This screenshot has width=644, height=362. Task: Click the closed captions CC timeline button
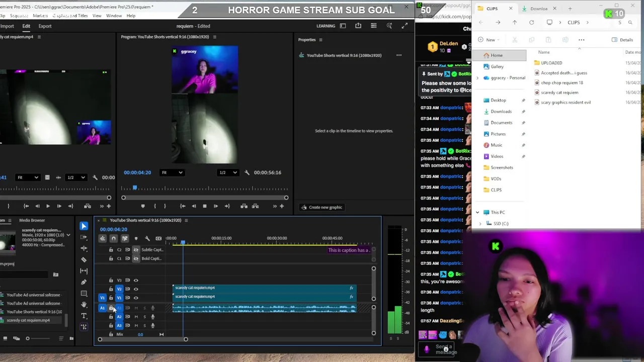[x=158, y=238]
